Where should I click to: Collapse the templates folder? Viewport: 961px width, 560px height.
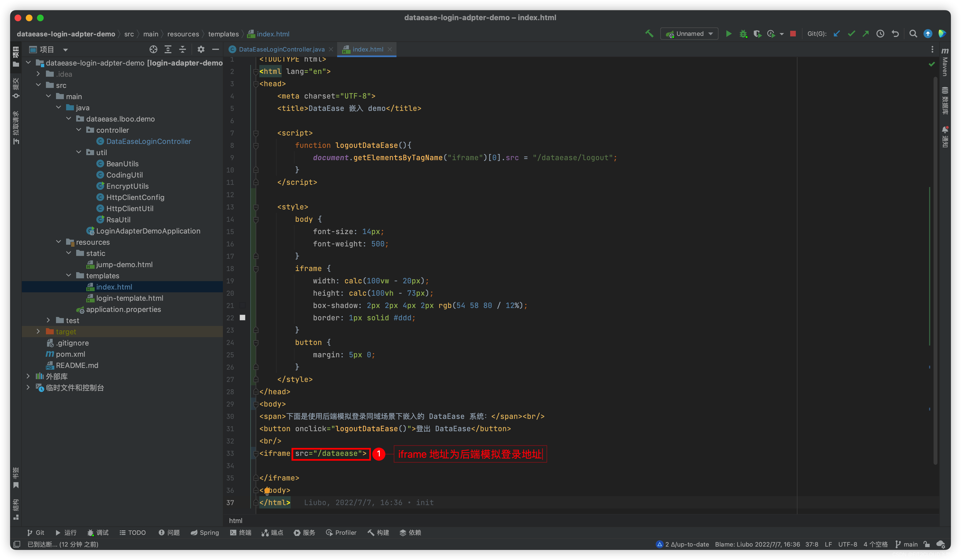69,276
